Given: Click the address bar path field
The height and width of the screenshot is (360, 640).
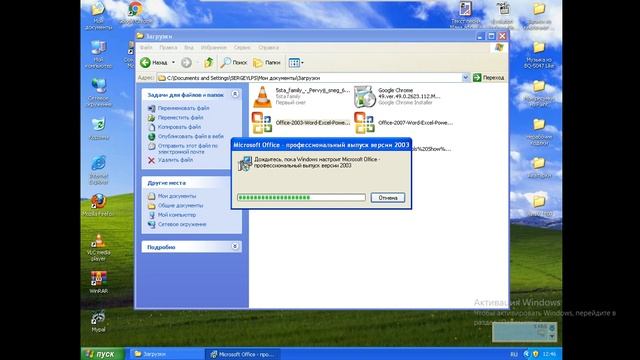Looking at the screenshot, I should coord(309,78).
